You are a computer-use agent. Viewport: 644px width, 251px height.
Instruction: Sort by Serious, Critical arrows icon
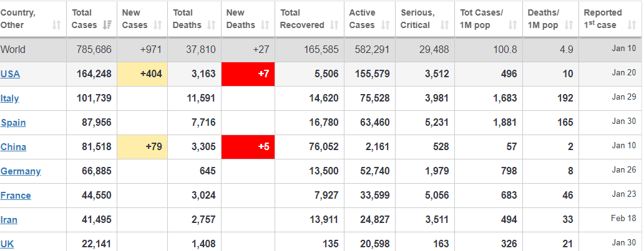pos(445,26)
